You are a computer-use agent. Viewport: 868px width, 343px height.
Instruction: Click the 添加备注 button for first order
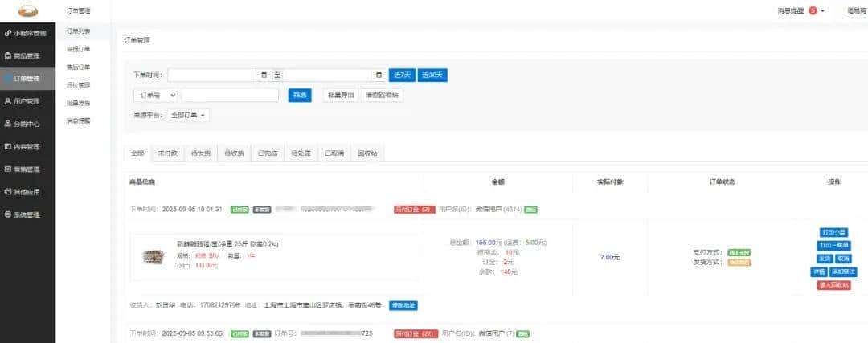pyautogui.click(x=843, y=272)
